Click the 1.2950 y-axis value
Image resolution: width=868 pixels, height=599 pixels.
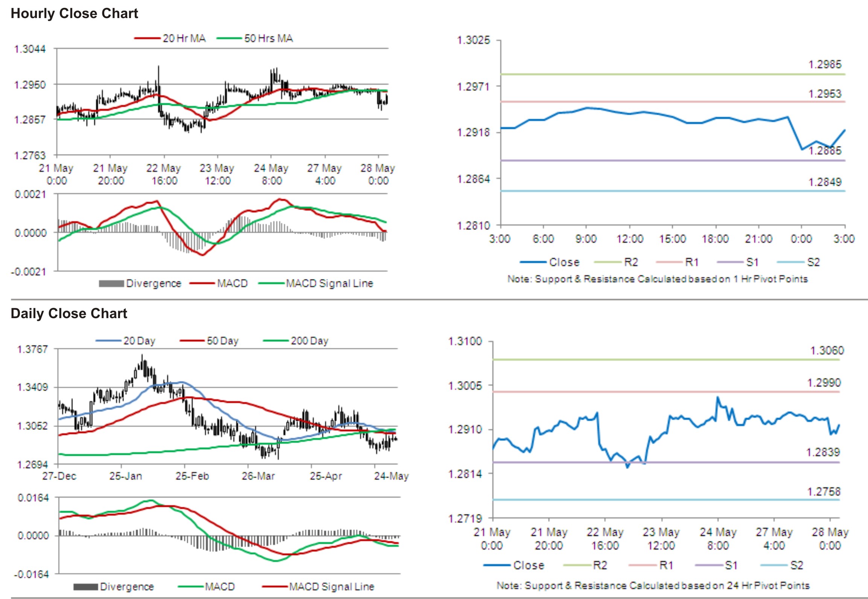point(30,85)
